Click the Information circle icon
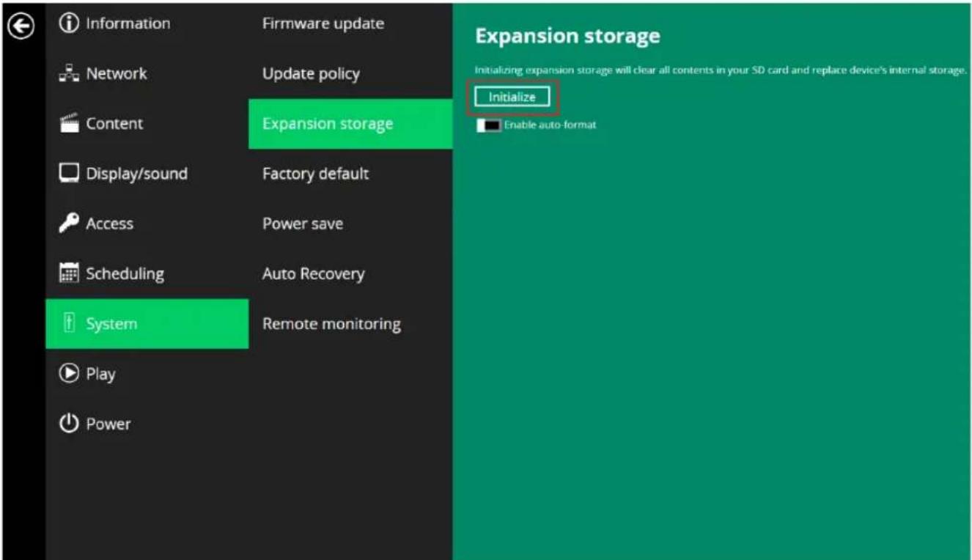This screenshot has width=972, height=560. pyautogui.click(x=69, y=23)
